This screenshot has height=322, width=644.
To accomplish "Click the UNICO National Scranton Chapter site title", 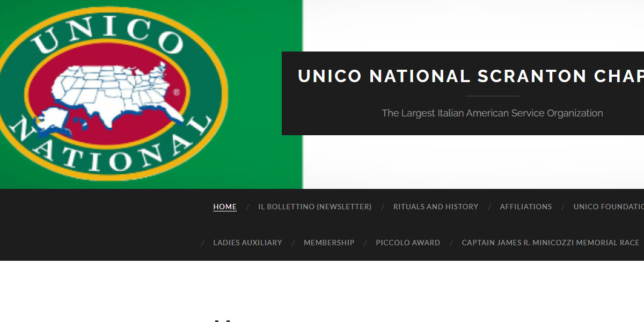I will tap(471, 76).
